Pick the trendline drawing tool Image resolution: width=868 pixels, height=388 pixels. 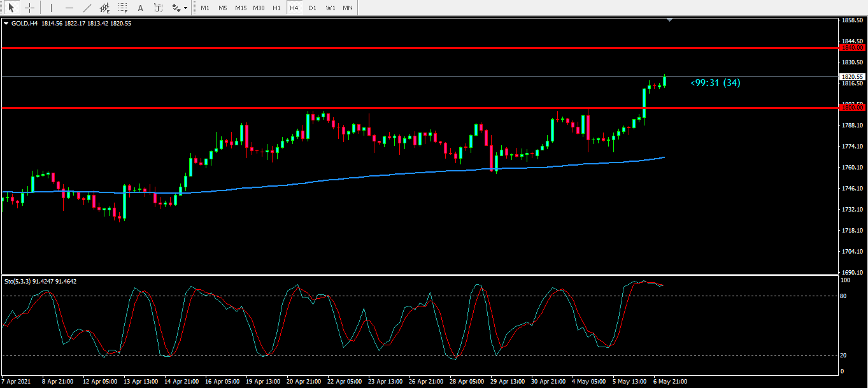(87, 8)
